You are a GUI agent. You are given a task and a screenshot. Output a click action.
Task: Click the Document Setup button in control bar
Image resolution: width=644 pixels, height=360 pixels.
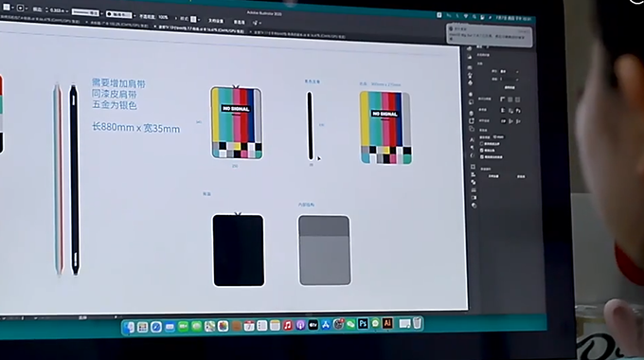216,21
